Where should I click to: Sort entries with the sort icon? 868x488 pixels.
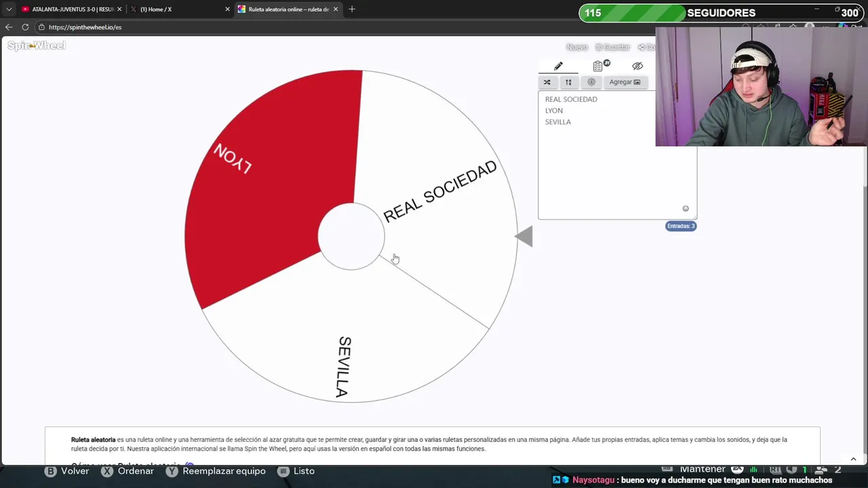568,82
